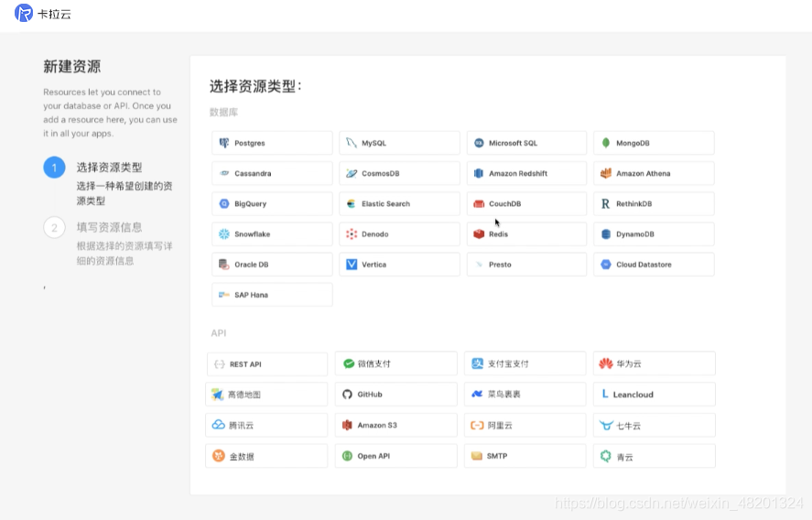Click the 菜鸟裹裹 icon
This screenshot has height=520, width=812.
(x=477, y=395)
